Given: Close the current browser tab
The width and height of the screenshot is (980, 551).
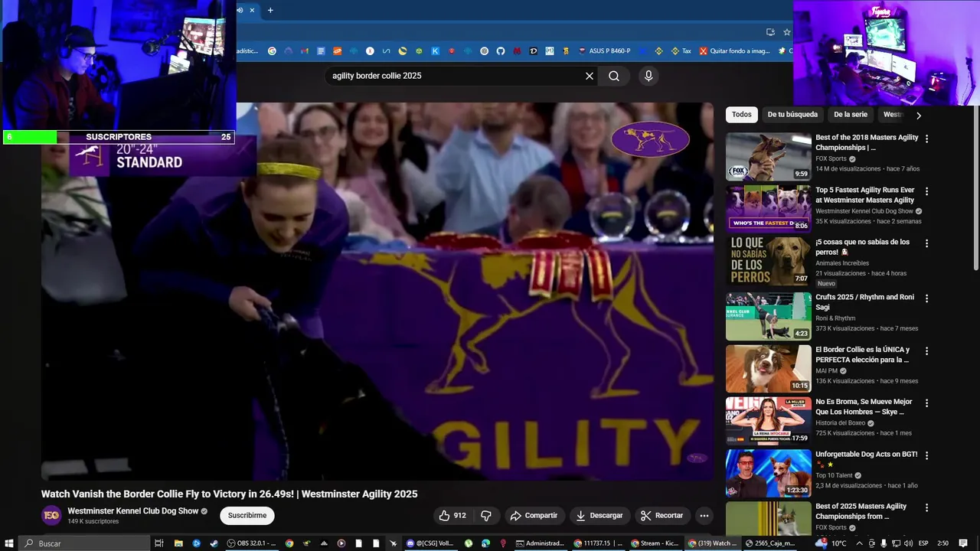Looking at the screenshot, I should 252,10.
